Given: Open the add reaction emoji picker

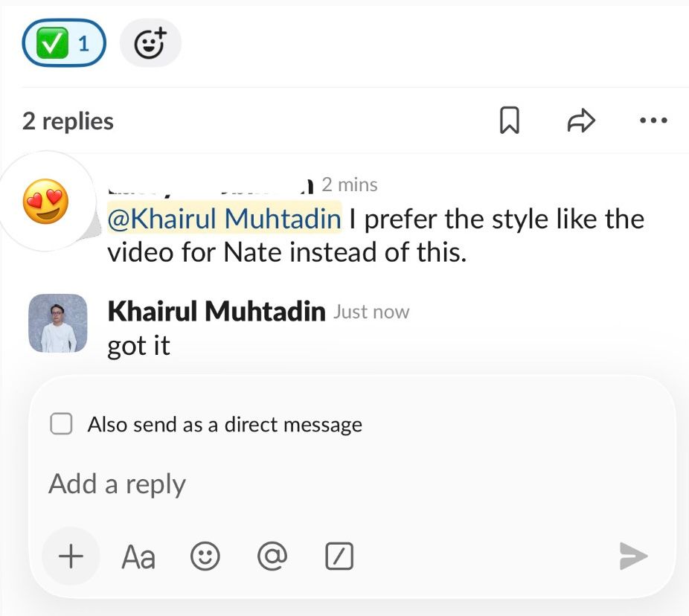Looking at the screenshot, I should [150, 44].
